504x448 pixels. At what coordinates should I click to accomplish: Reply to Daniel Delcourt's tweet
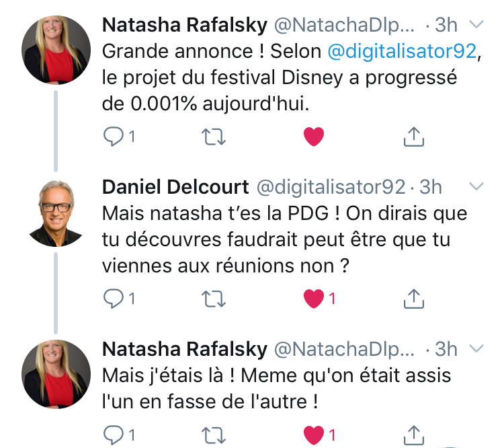pos(115,298)
